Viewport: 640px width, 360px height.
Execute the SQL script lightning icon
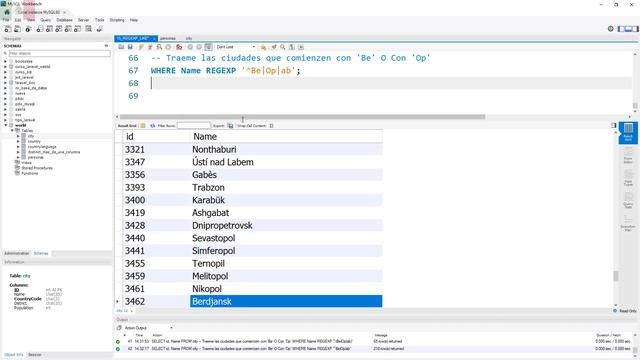click(141, 47)
